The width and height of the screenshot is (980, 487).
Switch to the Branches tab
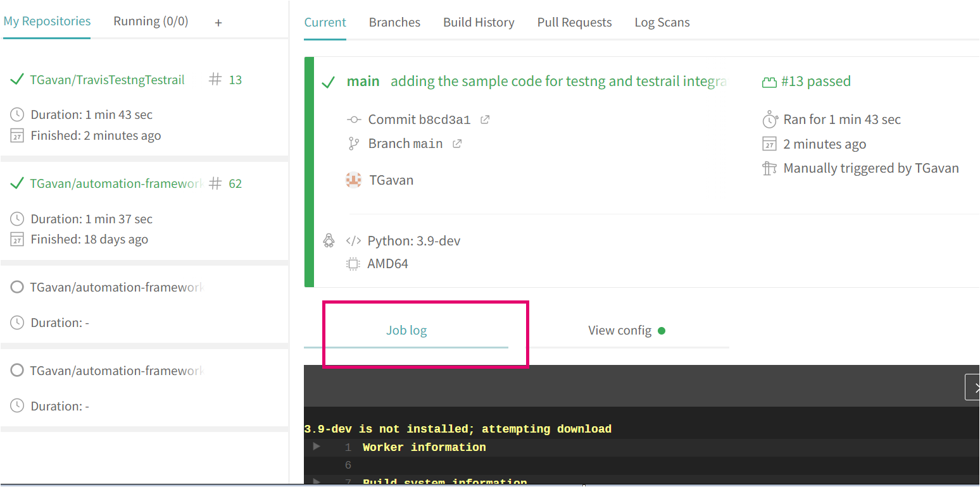click(394, 23)
